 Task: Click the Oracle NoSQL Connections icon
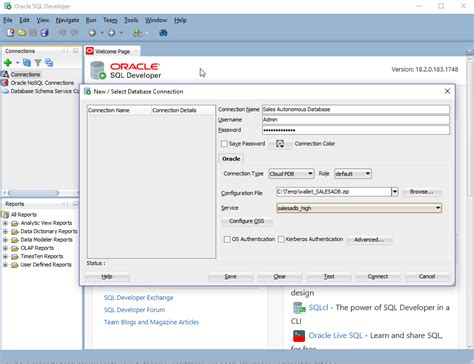pyautogui.click(x=5, y=82)
